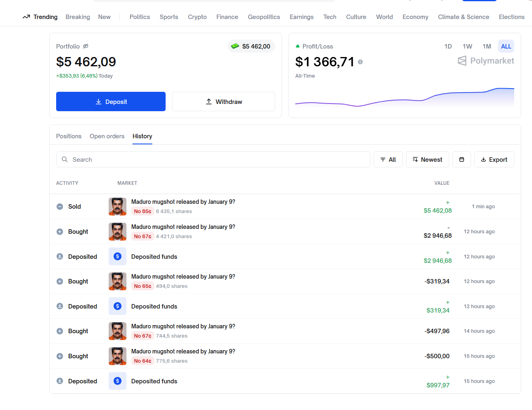Viewport: 532px width, 410px height.
Task: Click the Maduro thumbnail in Sold row
Action: pos(118,207)
